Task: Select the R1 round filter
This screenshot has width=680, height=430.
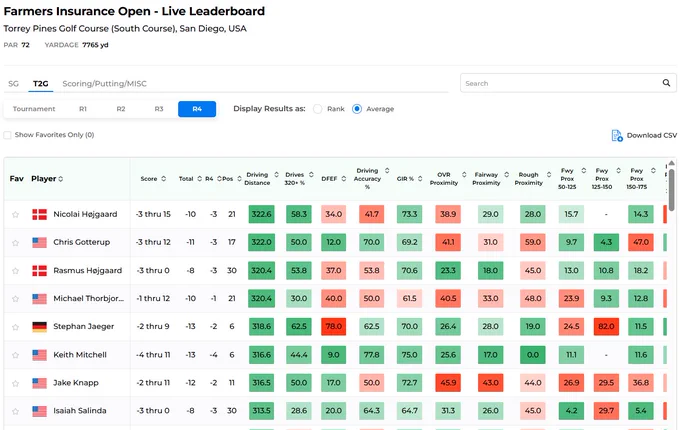Action: (x=83, y=109)
